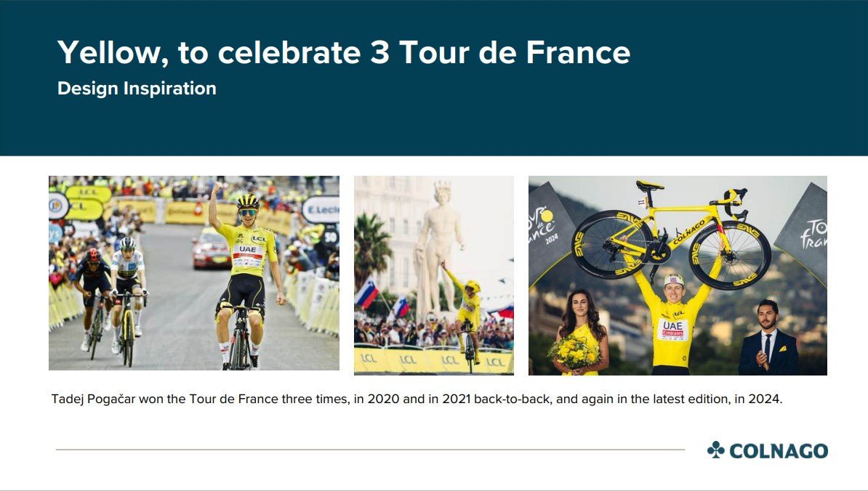The height and width of the screenshot is (491, 868).
Task: Click the yellow Colnago bike held overhead
Action: pos(670,234)
